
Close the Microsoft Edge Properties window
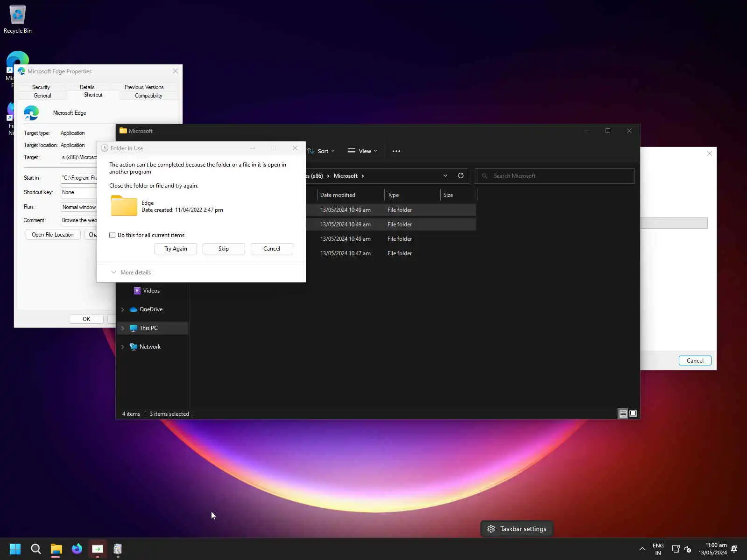(x=176, y=71)
